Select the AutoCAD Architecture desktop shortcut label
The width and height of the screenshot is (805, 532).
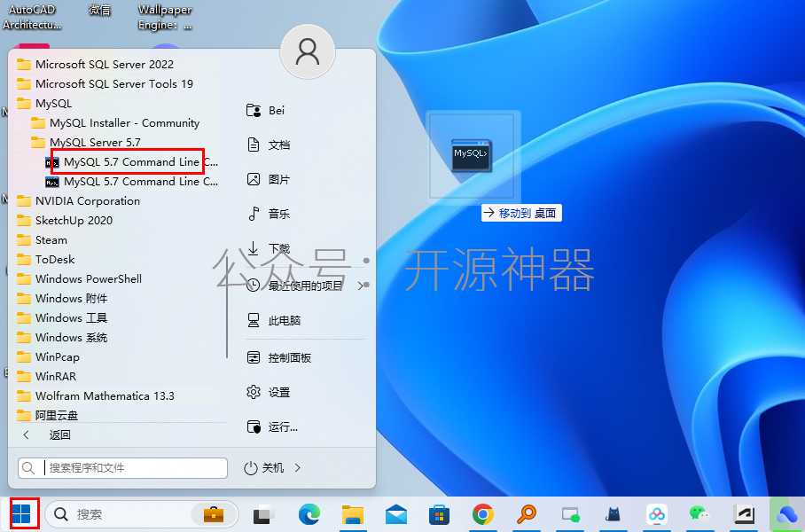pos(32,17)
